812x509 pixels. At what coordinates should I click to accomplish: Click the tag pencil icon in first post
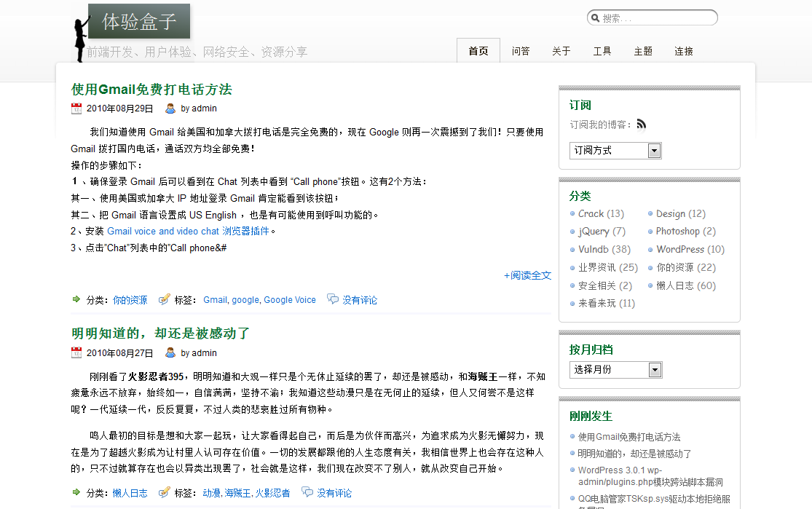(164, 299)
